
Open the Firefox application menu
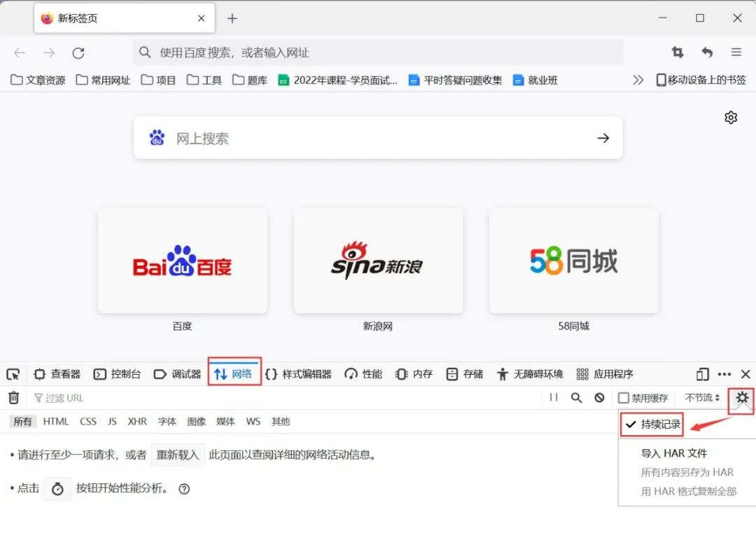tap(736, 52)
